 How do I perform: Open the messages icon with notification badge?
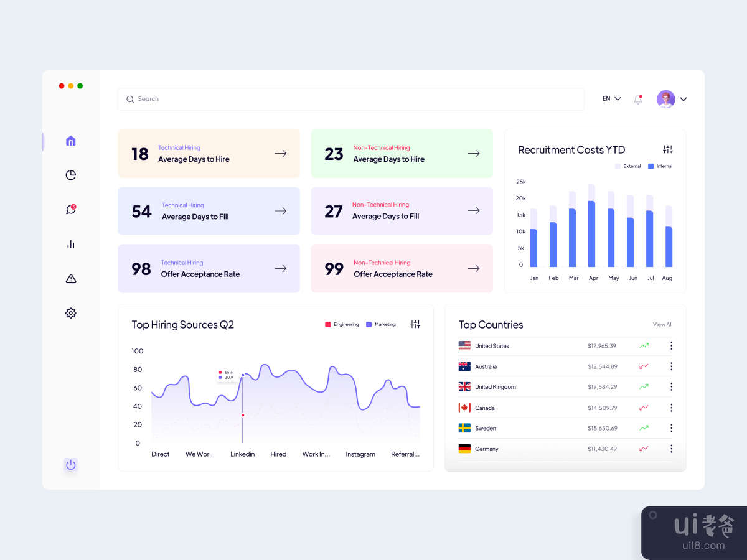(x=70, y=209)
